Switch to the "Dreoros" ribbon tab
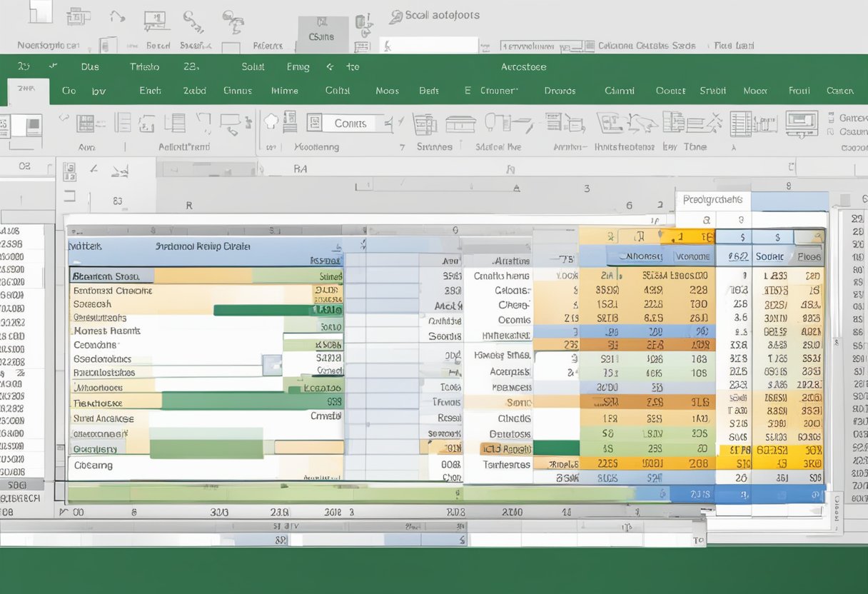The image size is (868, 594). (560, 91)
